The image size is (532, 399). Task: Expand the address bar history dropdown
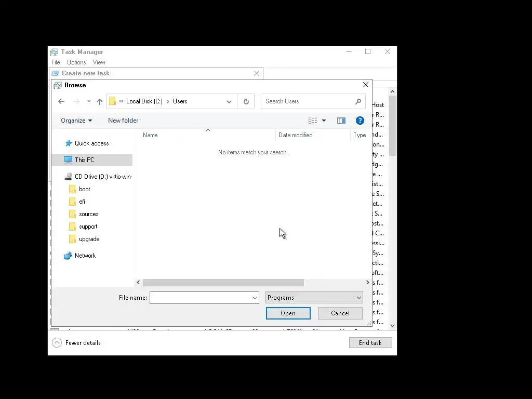coord(229,101)
